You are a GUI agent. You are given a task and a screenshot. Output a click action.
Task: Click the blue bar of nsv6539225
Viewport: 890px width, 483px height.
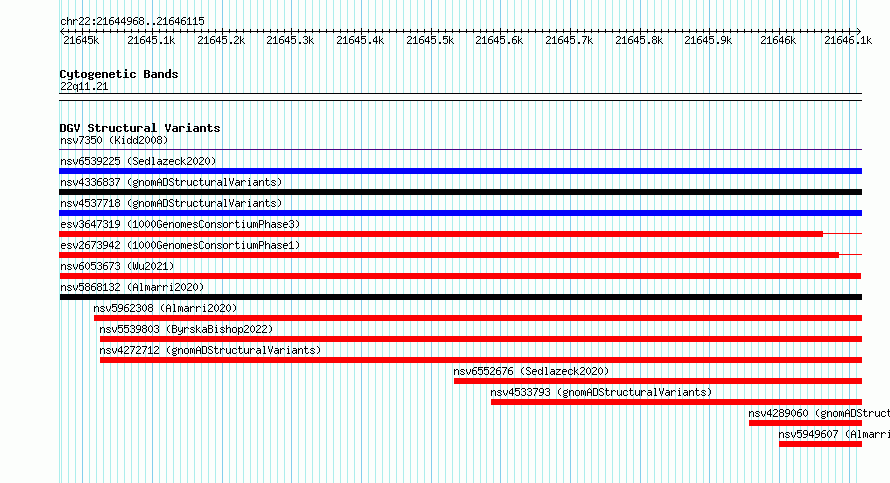tap(460, 171)
